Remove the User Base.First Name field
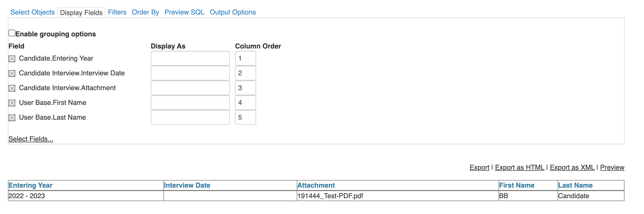This screenshot has height=214, width=644. point(12,103)
